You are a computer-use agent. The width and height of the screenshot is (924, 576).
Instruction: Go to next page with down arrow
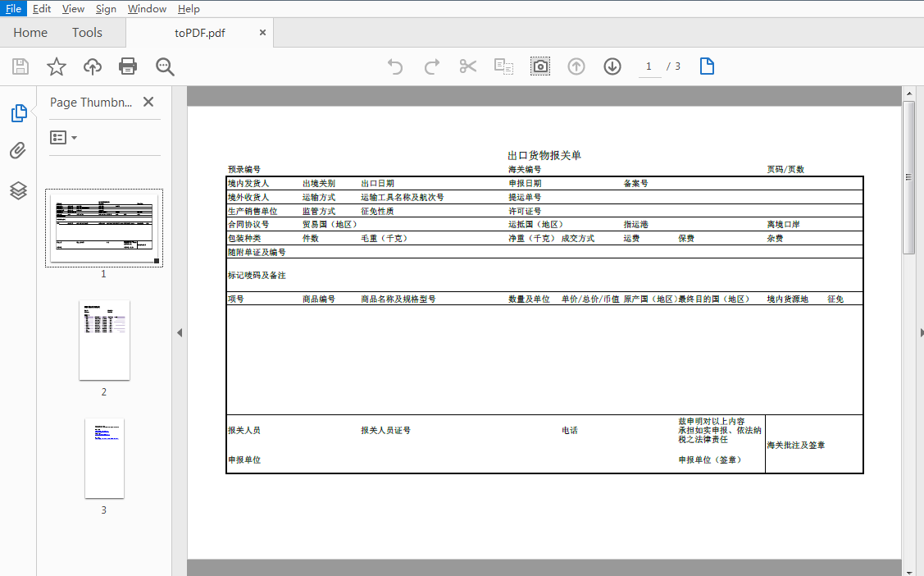[612, 66]
